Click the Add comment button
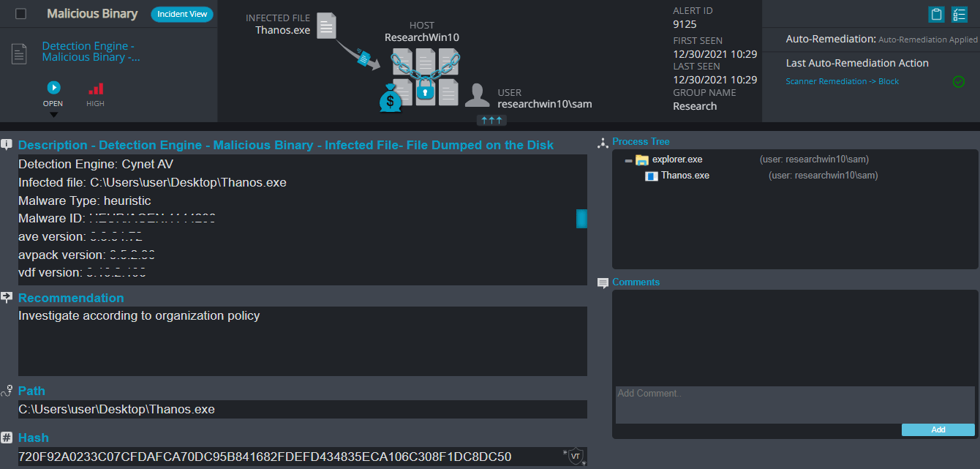The width and height of the screenshot is (980, 469). (x=938, y=429)
